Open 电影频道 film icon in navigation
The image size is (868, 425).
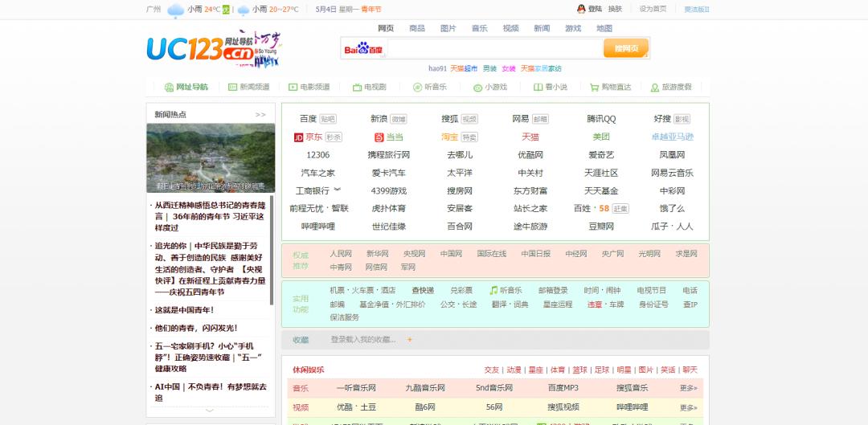pos(293,88)
